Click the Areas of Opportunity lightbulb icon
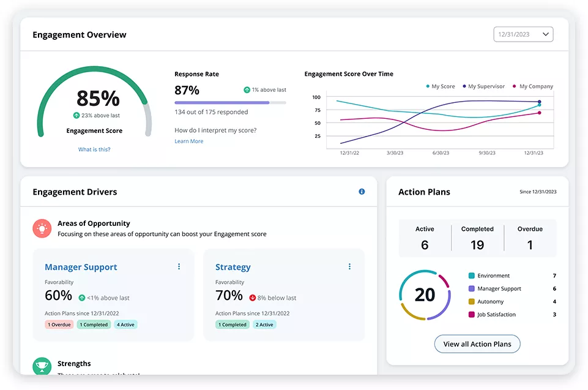588x390 pixels. click(x=42, y=228)
